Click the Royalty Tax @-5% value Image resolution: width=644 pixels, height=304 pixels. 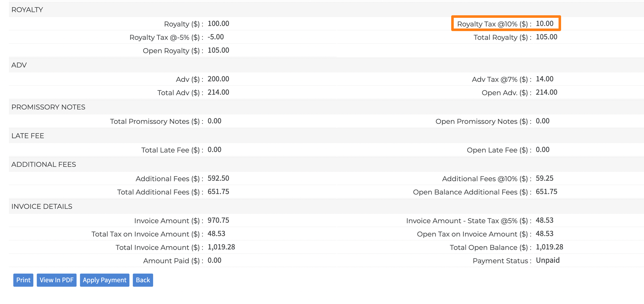point(215,37)
